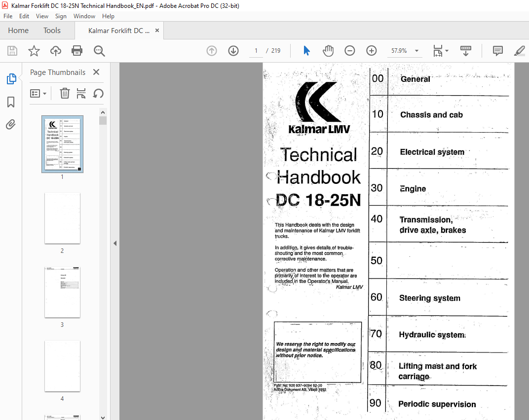Close the Kalmar Forklift document tab
This screenshot has height=420, width=529.
(157, 31)
